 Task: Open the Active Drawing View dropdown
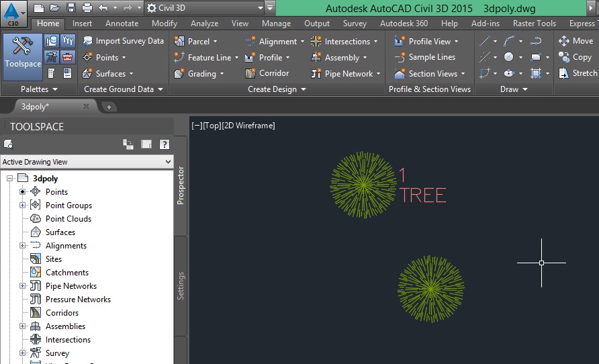point(87,162)
